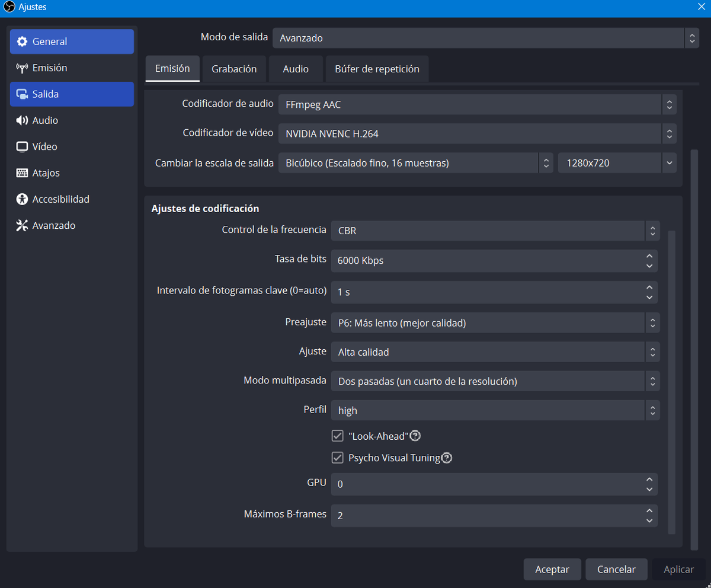Viewport: 711px width, 588px height.
Task: Open the Modo multipasada dropdown
Action: click(x=495, y=381)
